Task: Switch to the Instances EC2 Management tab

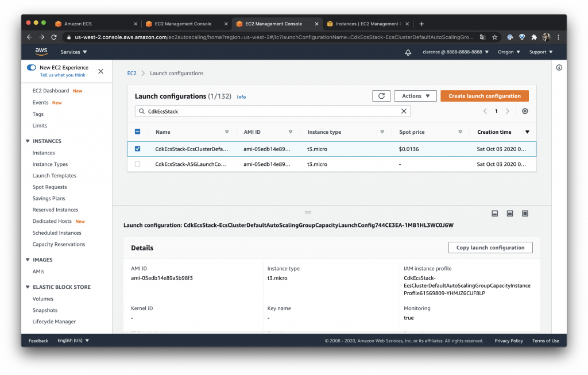Action: (x=367, y=24)
